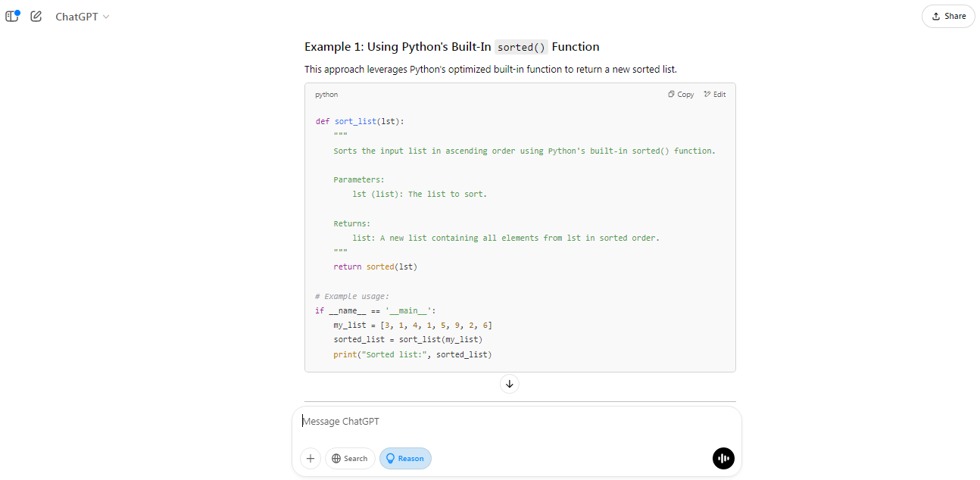This screenshot has width=980, height=480.
Task: Click the python language label
Action: pos(326,95)
